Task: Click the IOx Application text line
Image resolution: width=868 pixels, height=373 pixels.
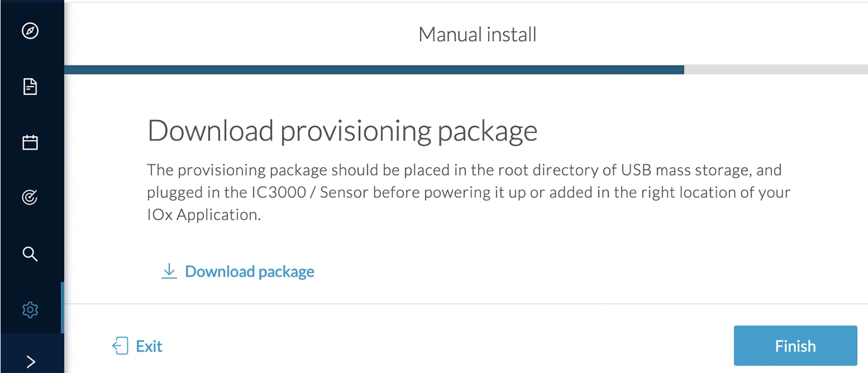Action: point(204,215)
